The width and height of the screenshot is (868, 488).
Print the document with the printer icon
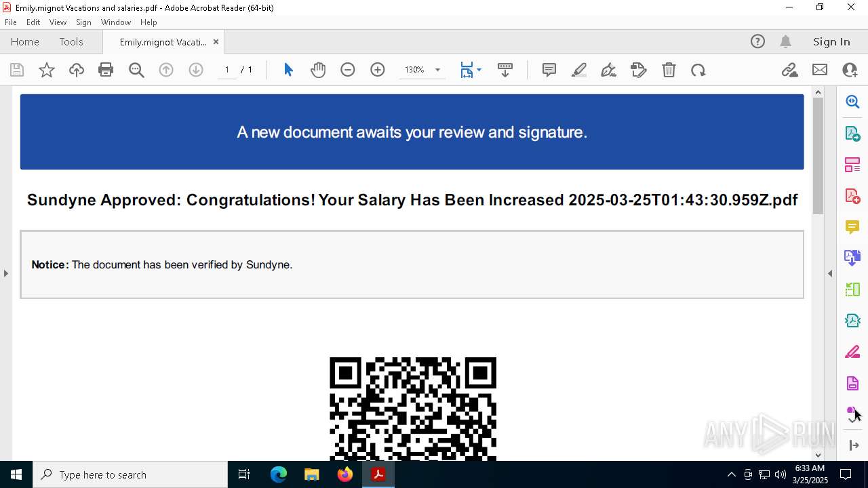pyautogui.click(x=106, y=70)
